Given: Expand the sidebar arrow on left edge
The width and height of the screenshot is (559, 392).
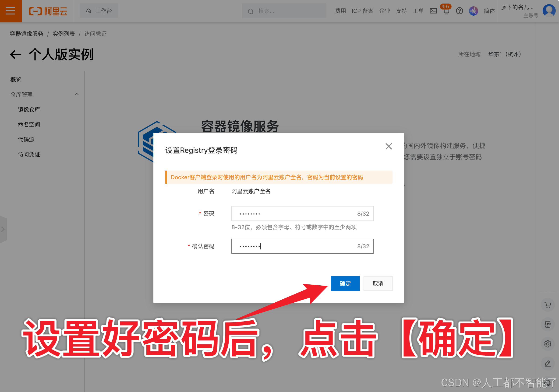Looking at the screenshot, I should click(3, 229).
